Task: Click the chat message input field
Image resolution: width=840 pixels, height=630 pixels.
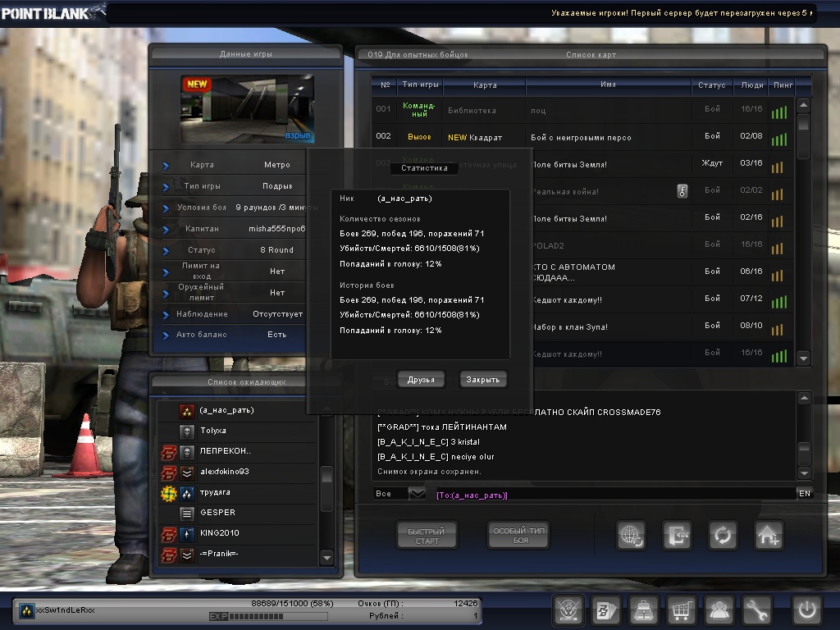Action: pos(614,494)
